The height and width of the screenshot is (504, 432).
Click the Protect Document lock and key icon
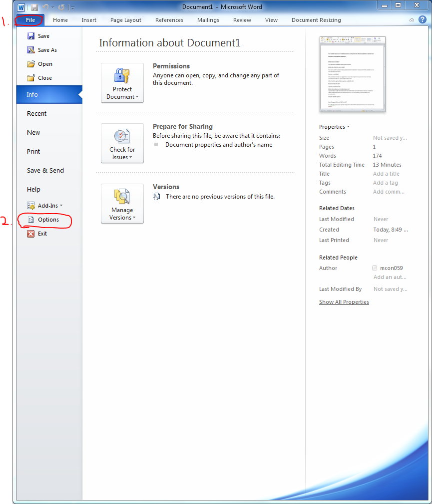point(122,75)
